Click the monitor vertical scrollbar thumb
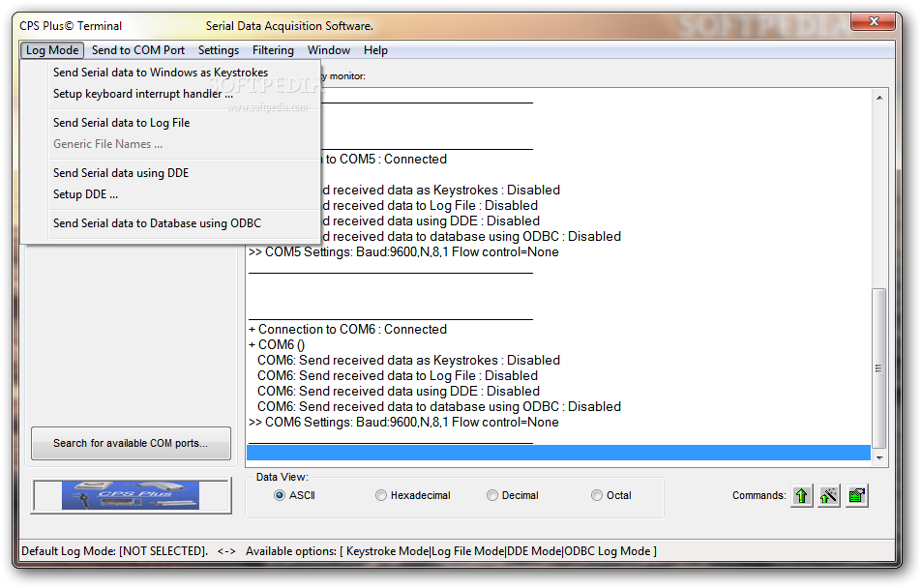The height and width of the screenshot is (588, 922). tap(879, 368)
